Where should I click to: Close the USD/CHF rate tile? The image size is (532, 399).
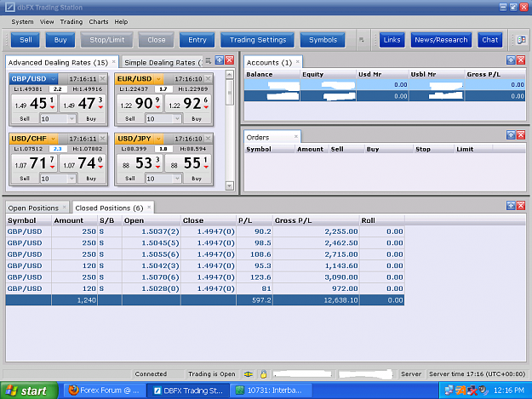(102, 139)
